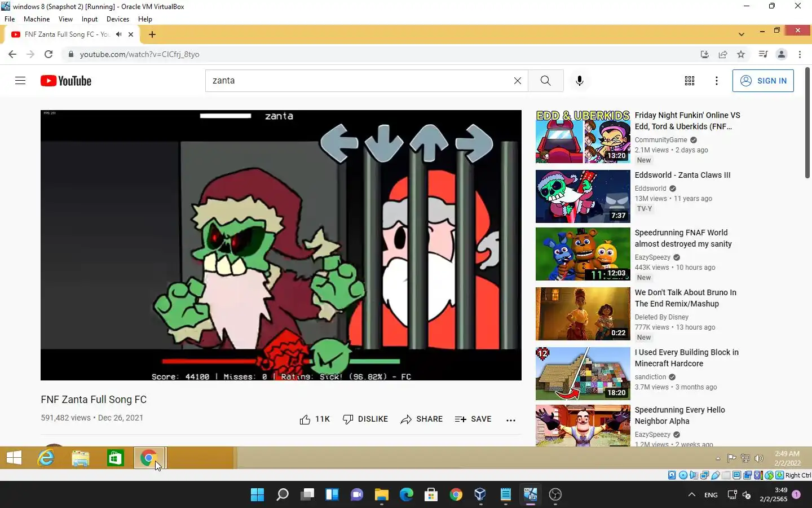Image resolution: width=812 pixels, height=508 pixels.
Task: Visit CommunityGame channel link
Action: point(661,140)
